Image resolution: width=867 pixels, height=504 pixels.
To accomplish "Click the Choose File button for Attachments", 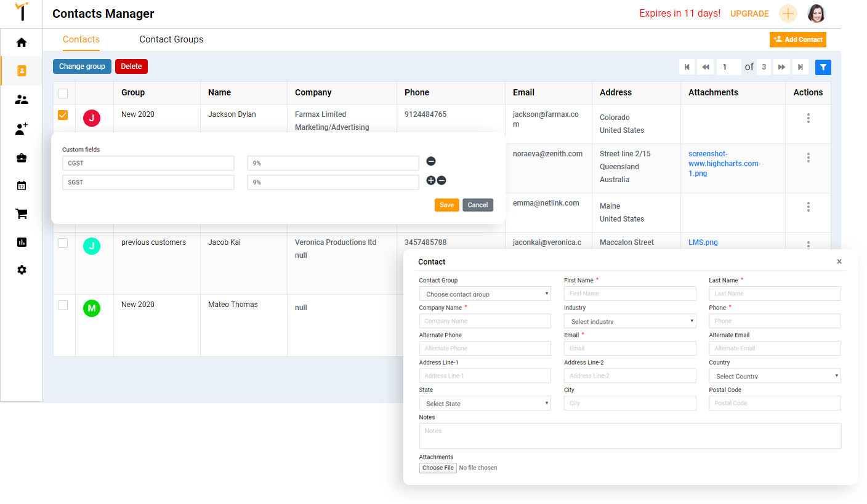I will (x=438, y=468).
